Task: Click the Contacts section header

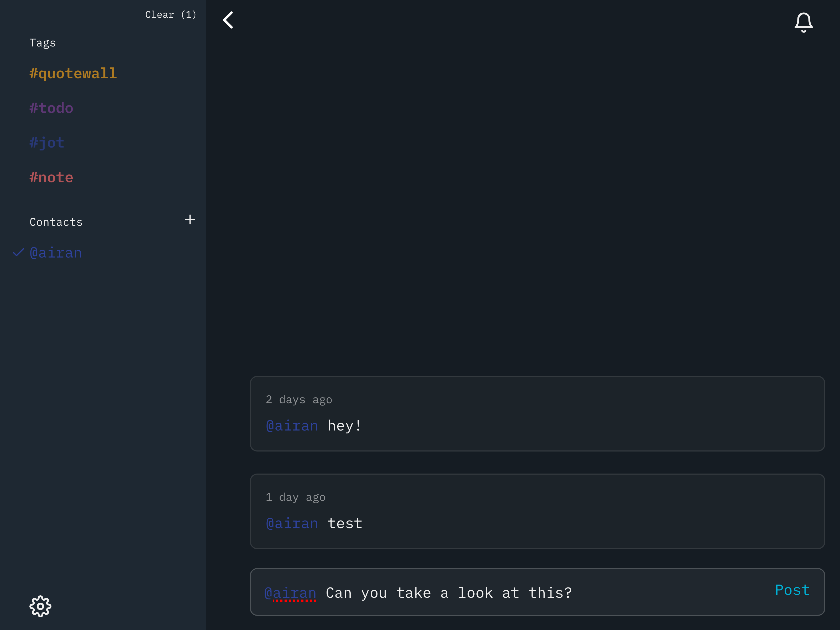Action: [56, 222]
